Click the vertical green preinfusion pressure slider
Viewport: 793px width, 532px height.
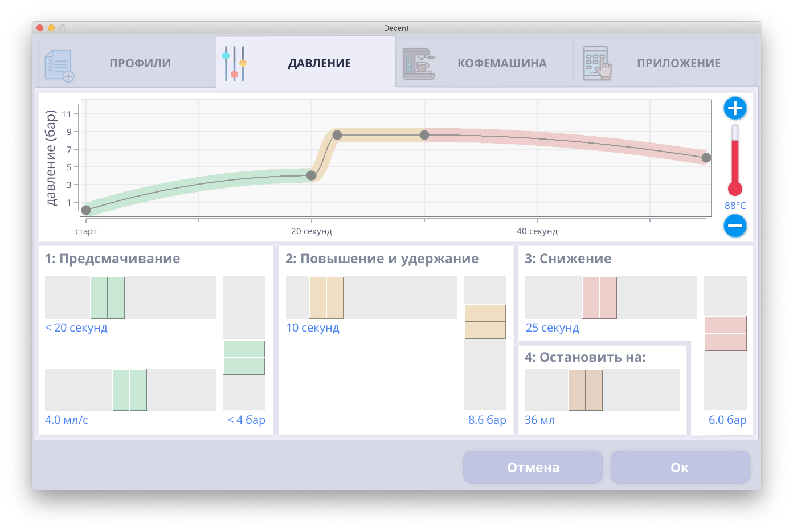tap(244, 357)
